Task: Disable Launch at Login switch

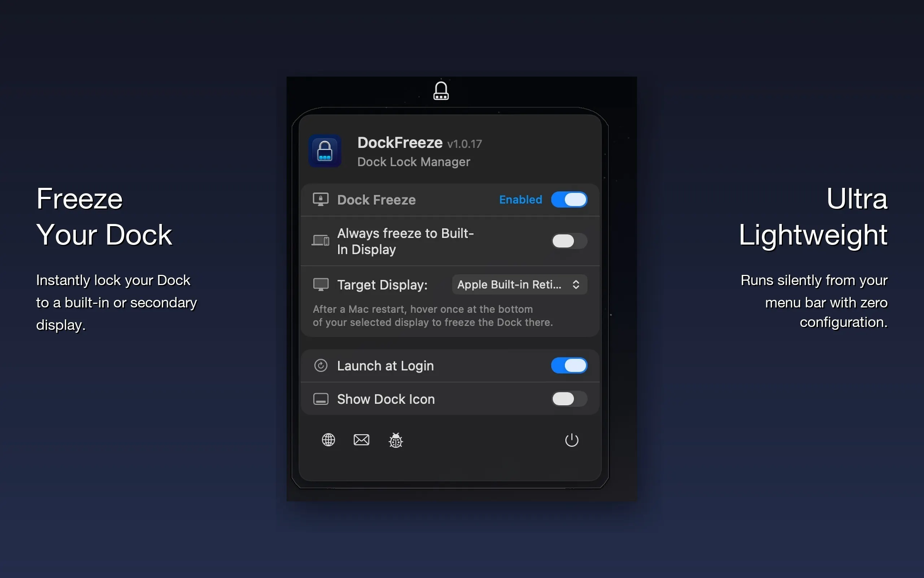Action: pos(569,366)
